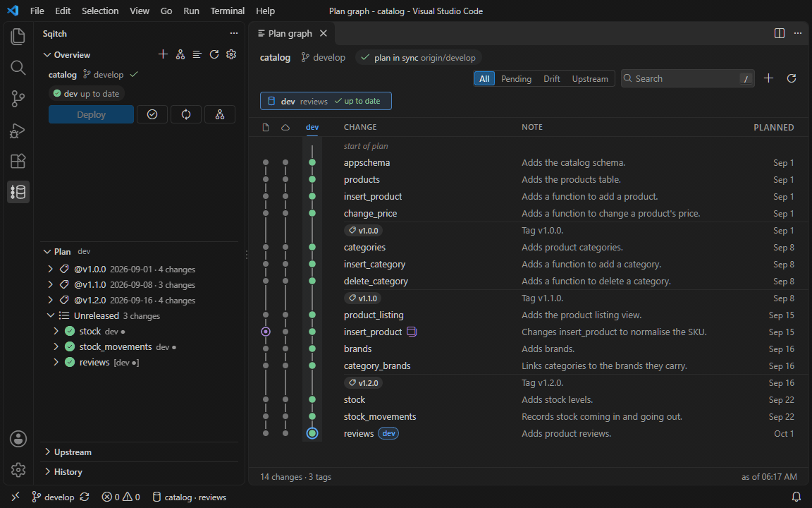Image resolution: width=812 pixels, height=508 pixels.
Task: Click the 'dev reviews up to date' target chip
Action: (326, 101)
